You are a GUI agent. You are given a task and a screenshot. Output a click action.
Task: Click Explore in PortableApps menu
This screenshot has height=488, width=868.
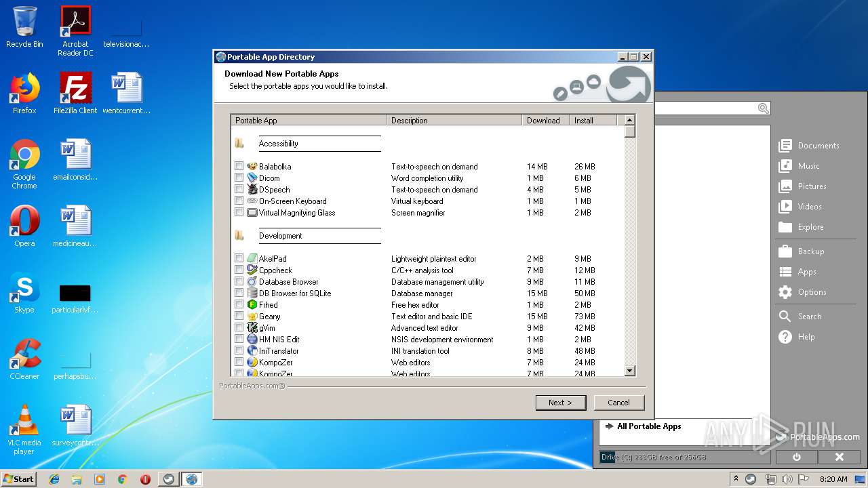[x=802, y=227]
